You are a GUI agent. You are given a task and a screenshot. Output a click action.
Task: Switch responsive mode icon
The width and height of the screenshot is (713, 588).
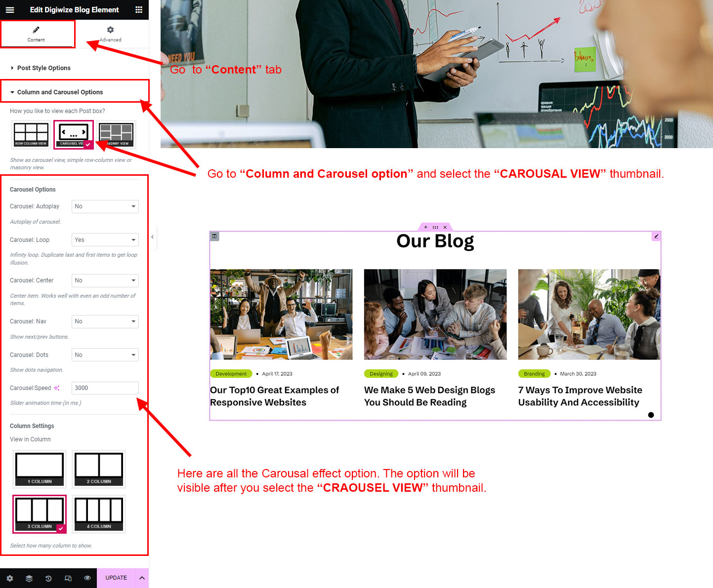click(x=68, y=578)
